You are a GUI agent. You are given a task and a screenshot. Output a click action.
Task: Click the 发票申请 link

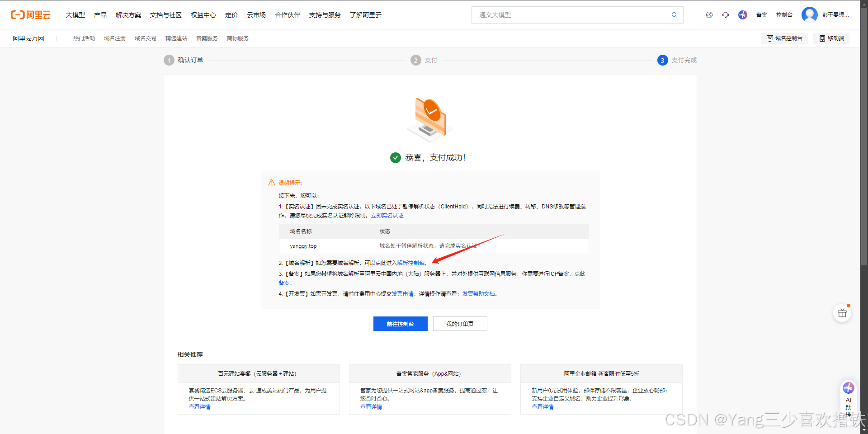pyautogui.click(x=403, y=294)
